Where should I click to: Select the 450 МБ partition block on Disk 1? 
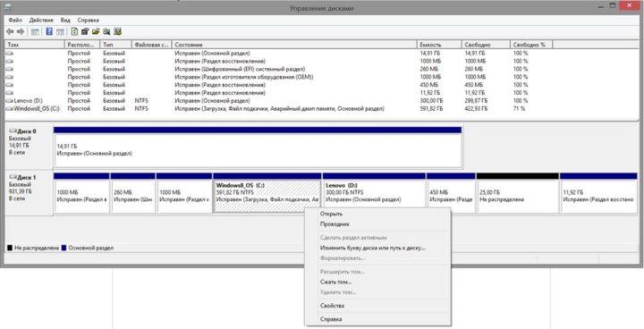(451, 193)
